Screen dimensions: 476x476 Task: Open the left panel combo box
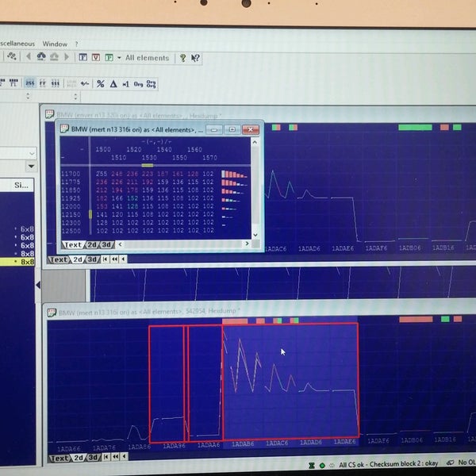[x=18, y=154]
